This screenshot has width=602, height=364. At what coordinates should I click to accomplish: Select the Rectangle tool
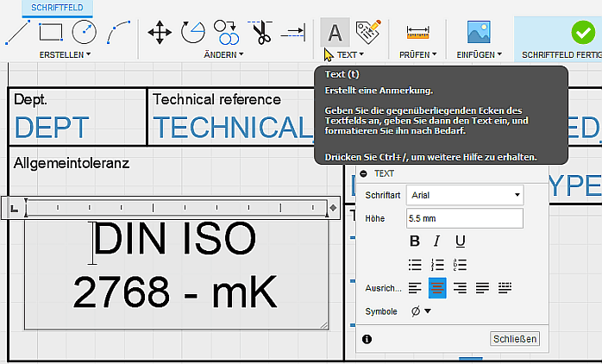click(x=51, y=32)
